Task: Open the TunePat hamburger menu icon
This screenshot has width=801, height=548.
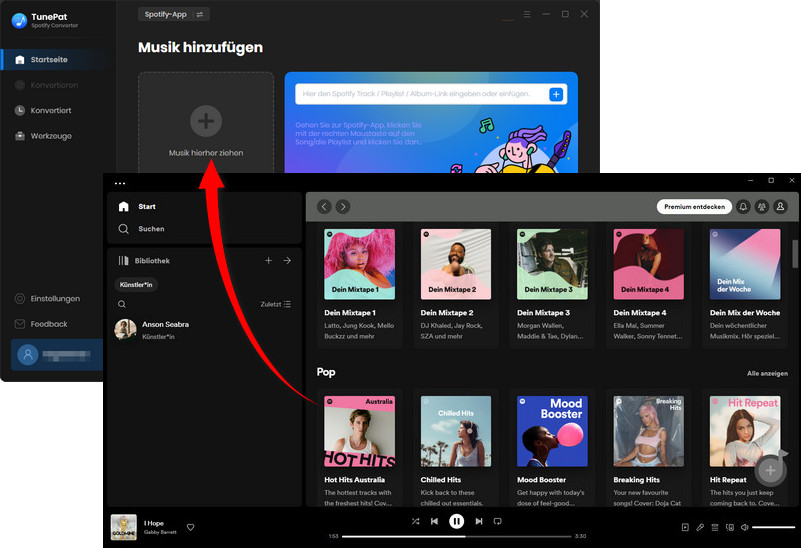Action: click(x=527, y=14)
